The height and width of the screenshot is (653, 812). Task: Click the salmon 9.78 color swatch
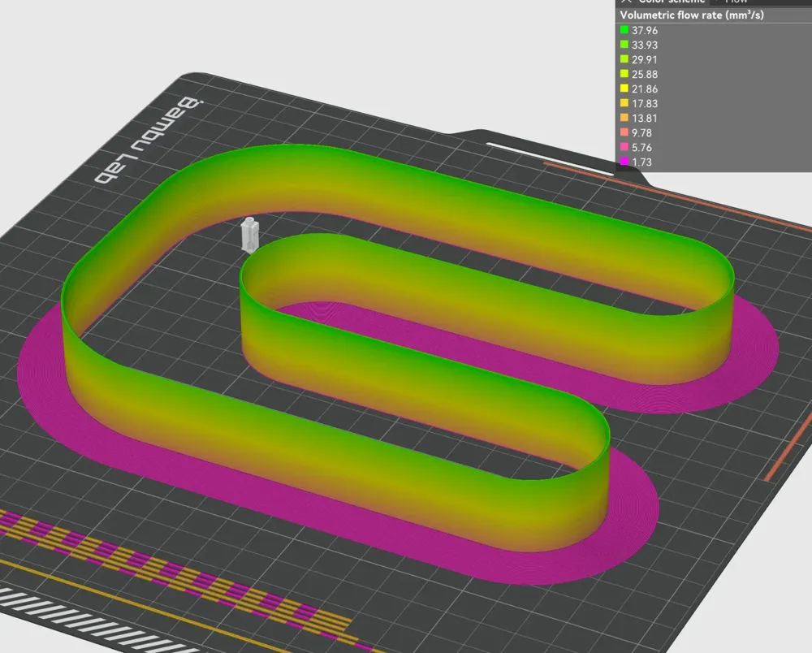(x=624, y=132)
